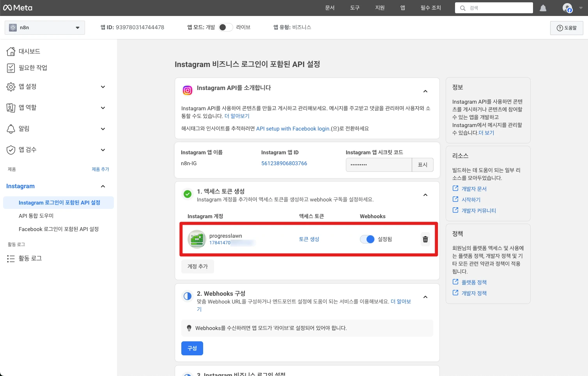
Task: Click the Meta logo
Action: coord(18,8)
